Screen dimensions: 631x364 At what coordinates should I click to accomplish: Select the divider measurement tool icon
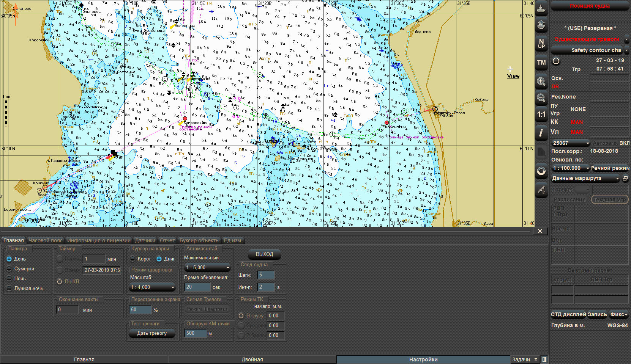tap(541, 190)
